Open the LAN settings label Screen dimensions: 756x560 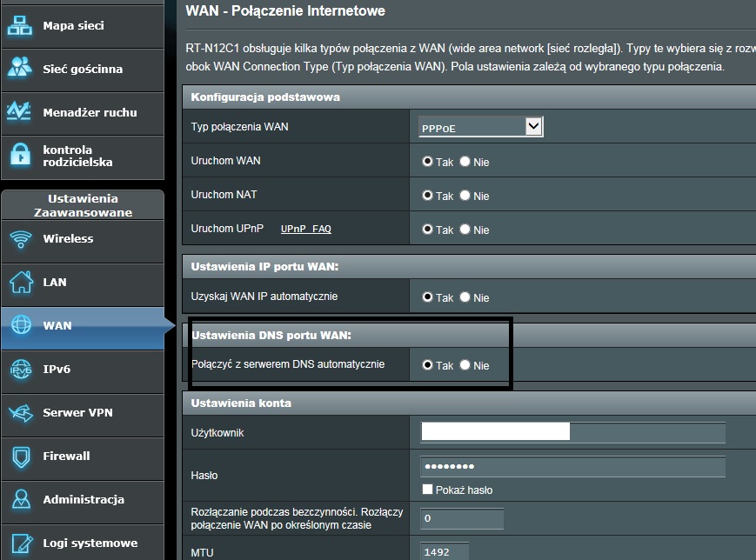(55, 282)
